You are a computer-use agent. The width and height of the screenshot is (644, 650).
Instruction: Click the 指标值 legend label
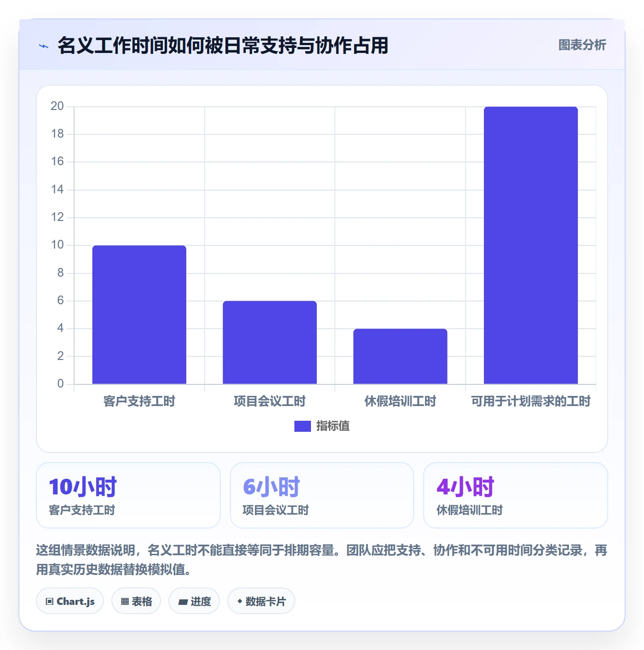click(333, 426)
